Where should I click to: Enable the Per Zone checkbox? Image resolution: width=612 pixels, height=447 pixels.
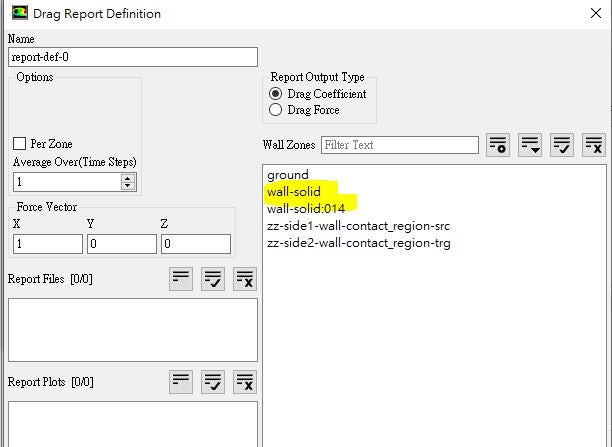(x=20, y=144)
